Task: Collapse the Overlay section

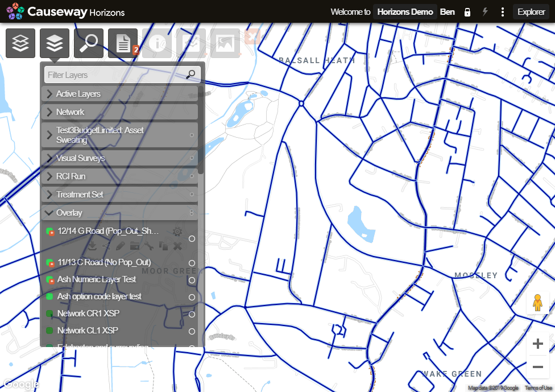Action: [49, 212]
